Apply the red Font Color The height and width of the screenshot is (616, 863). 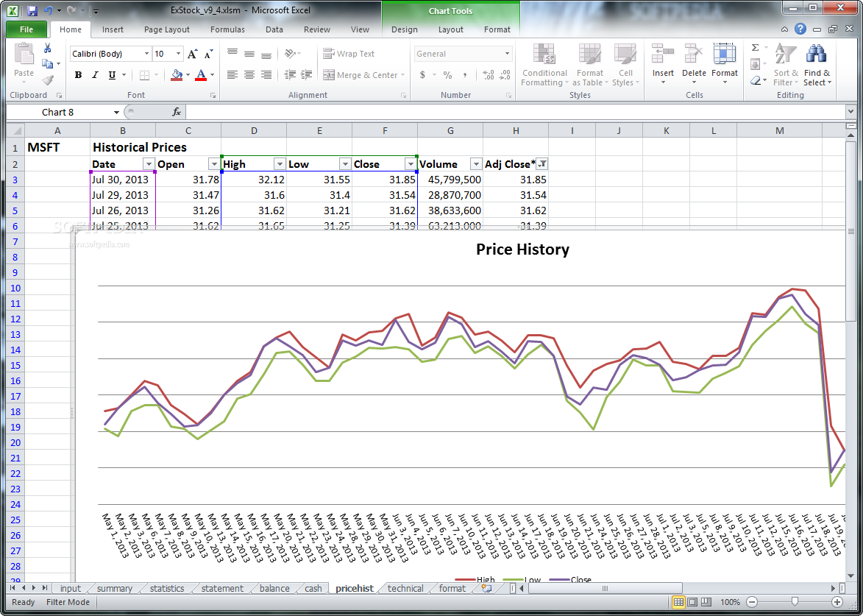(x=201, y=75)
